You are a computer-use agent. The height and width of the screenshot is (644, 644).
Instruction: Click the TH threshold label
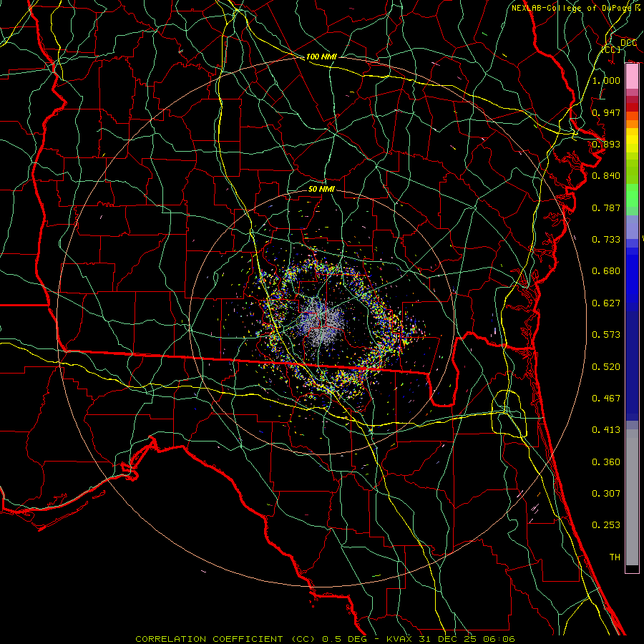(614, 557)
